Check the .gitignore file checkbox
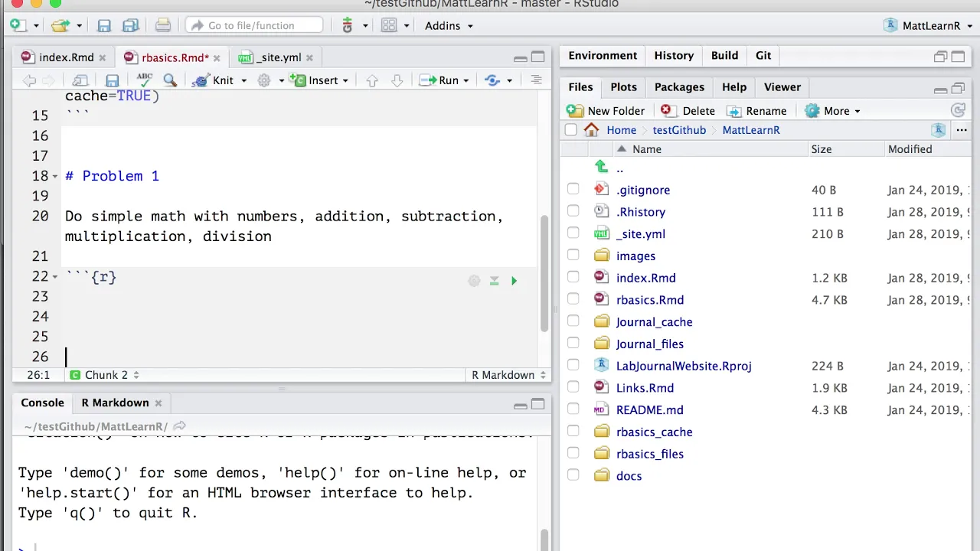 [573, 190]
